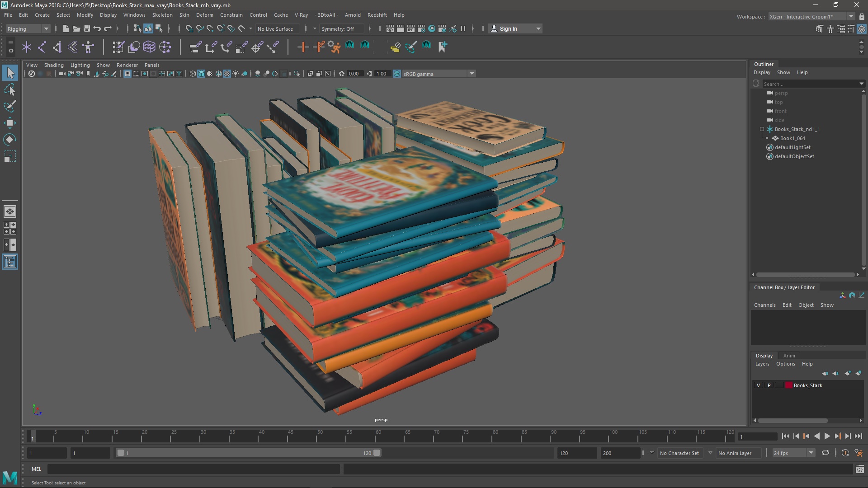
Task: Open the sRGB gamma view transform dropdown
Action: pos(439,74)
